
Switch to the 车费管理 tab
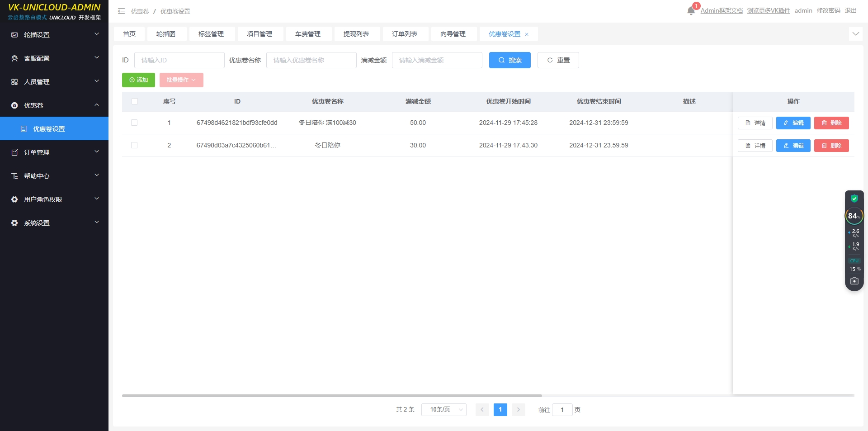[x=308, y=34]
